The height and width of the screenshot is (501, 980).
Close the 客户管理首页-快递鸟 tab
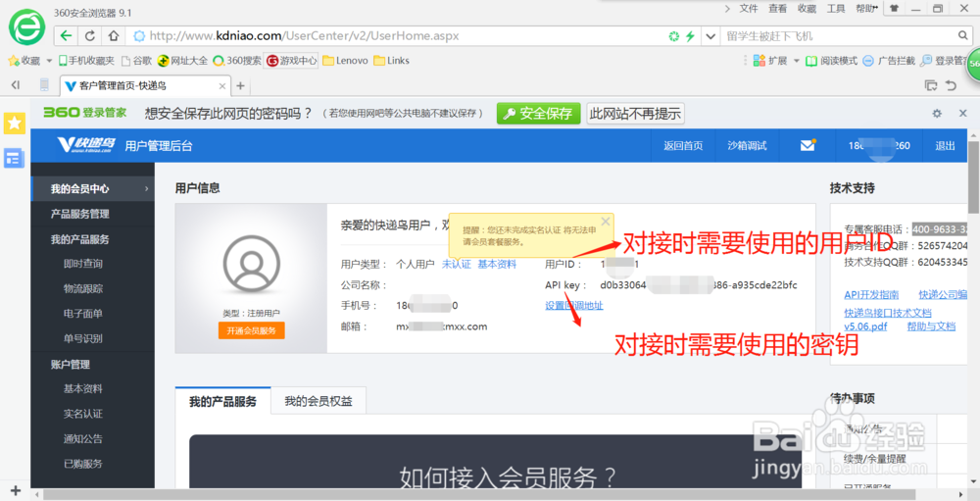pos(221,85)
